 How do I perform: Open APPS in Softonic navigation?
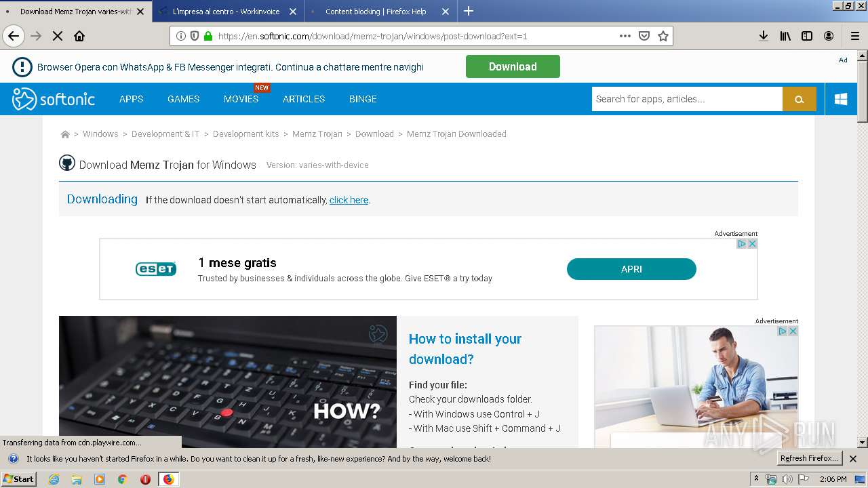pyautogui.click(x=131, y=99)
